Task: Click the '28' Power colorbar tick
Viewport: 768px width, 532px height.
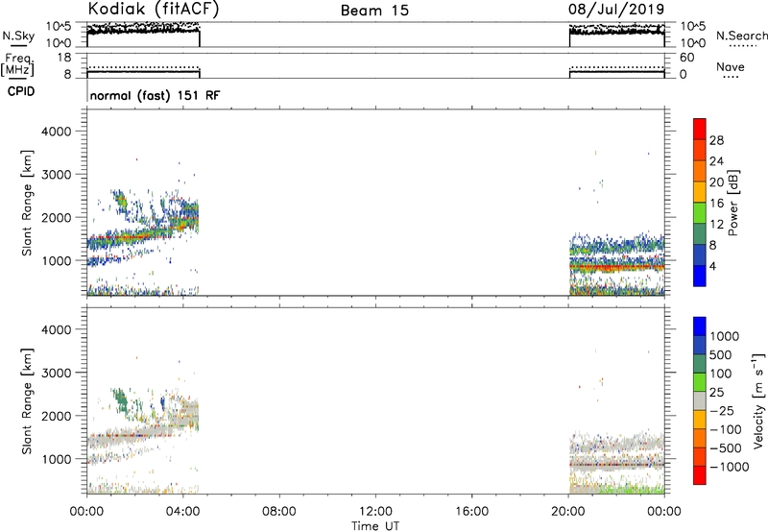Action: tap(716, 140)
